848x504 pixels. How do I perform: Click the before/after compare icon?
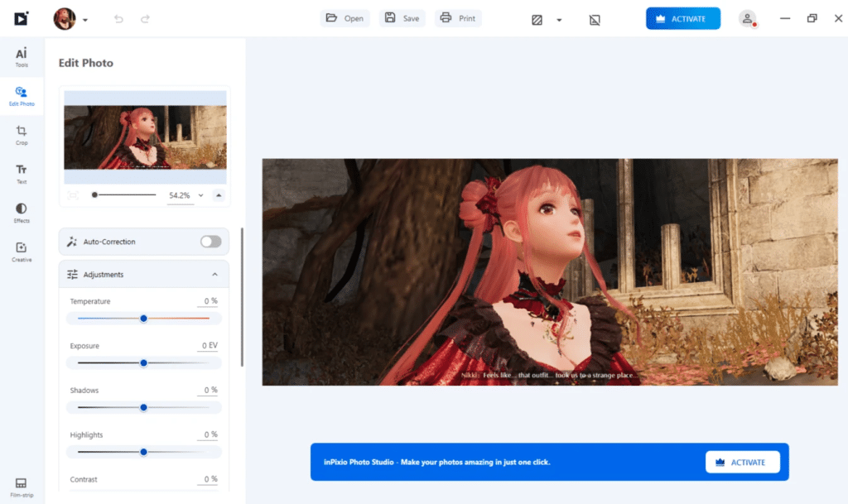coord(537,20)
